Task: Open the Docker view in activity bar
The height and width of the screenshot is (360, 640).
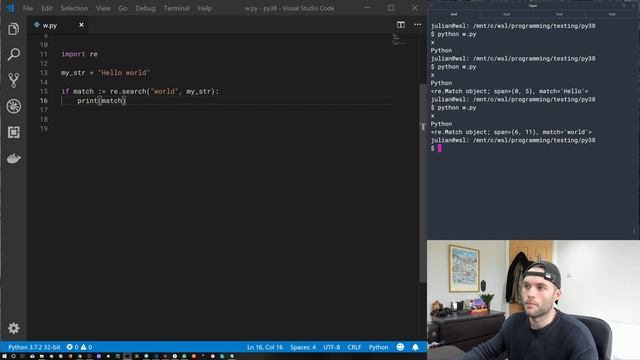Action: tap(13, 158)
